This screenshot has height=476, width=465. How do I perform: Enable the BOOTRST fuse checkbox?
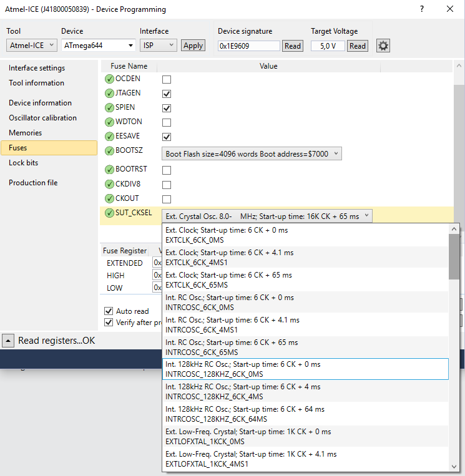click(167, 170)
